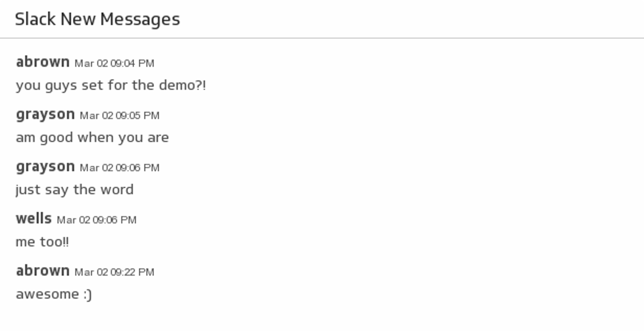The height and width of the screenshot is (331, 644).
Task: Open grayson's username on the 09:05 PM message
Action: pyautogui.click(x=45, y=115)
